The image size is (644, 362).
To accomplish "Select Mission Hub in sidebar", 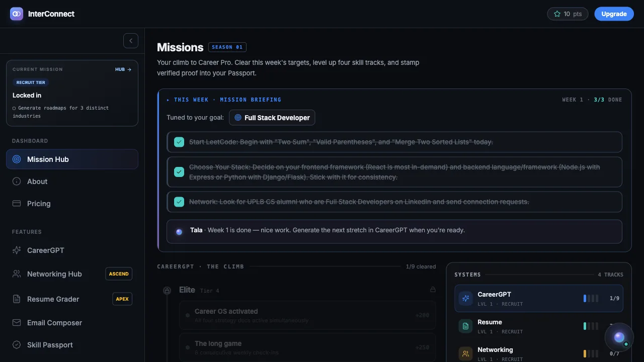I will click(x=72, y=159).
